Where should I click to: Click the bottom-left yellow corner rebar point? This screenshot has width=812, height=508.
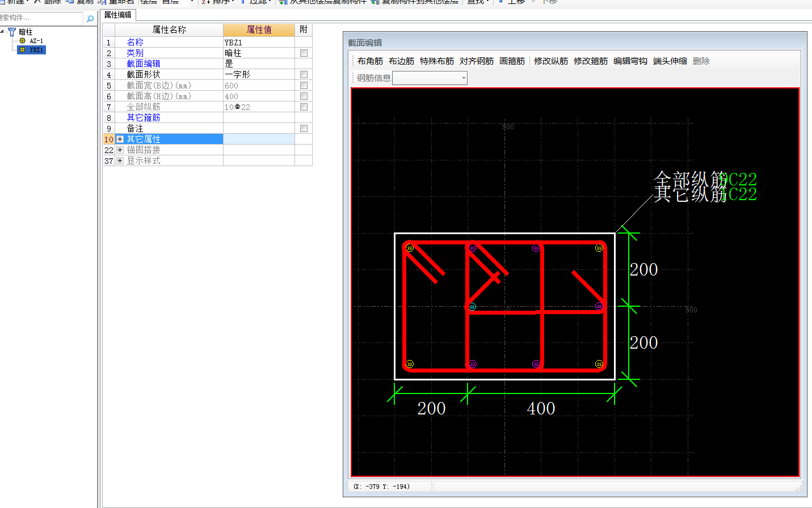[x=410, y=364]
